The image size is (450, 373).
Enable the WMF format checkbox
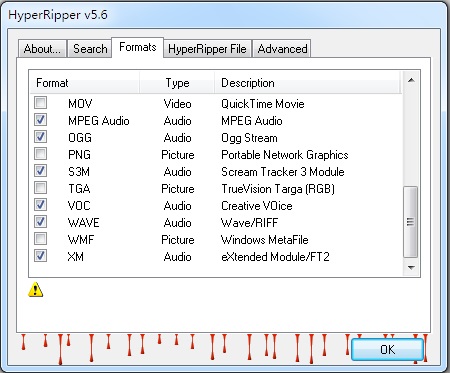tap(40, 239)
